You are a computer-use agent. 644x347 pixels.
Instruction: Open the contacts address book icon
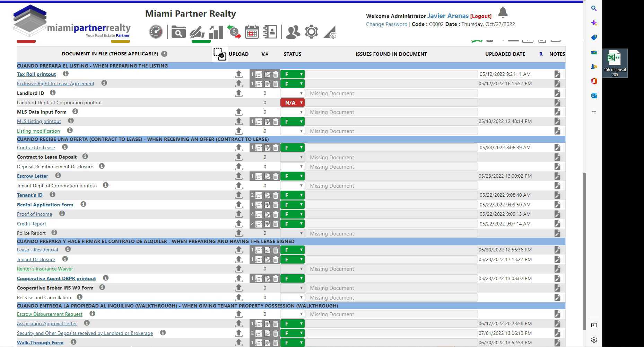270,32
